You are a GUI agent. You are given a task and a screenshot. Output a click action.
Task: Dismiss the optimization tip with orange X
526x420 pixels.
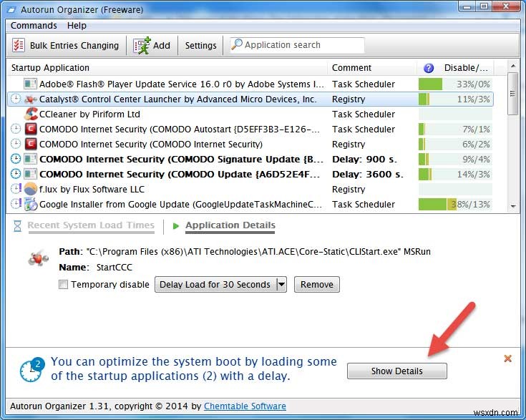point(507,358)
